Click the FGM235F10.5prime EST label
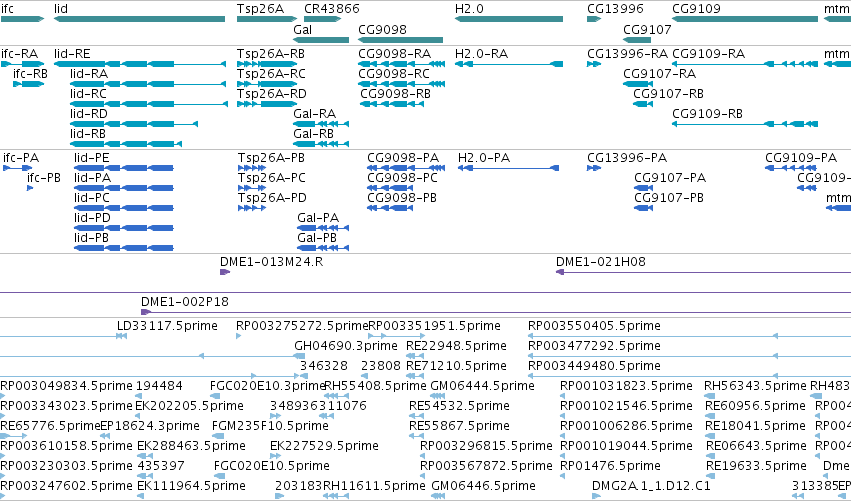Image resolution: width=851 pixels, height=501 pixels. [x=270, y=426]
